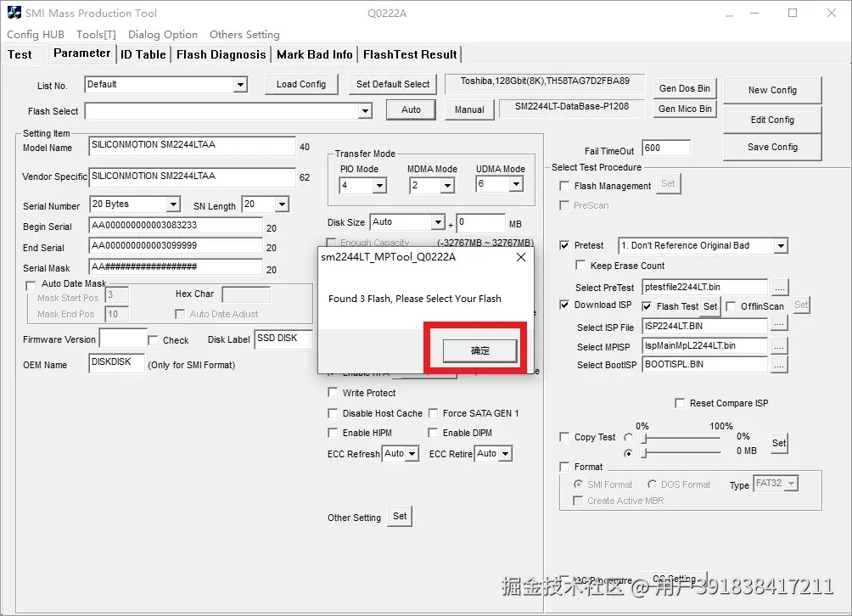Open the PIO Mode dropdown
Screen dimensions: 852x616
pos(380,186)
